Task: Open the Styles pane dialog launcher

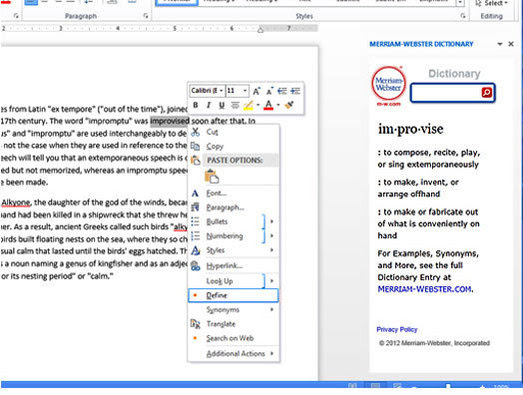Action: (x=463, y=16)
